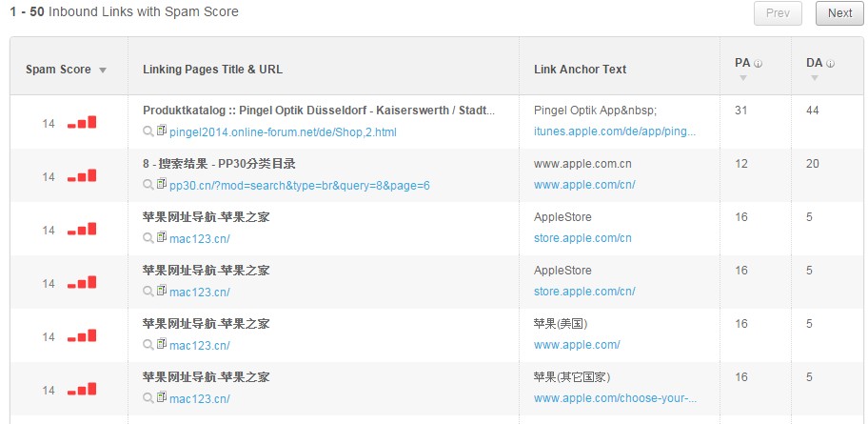The height and width of the screenshot is (424, 868).
Task: Open mac123.cn/ link in the 苹果(其它国家) row
Action: (199, 399)
